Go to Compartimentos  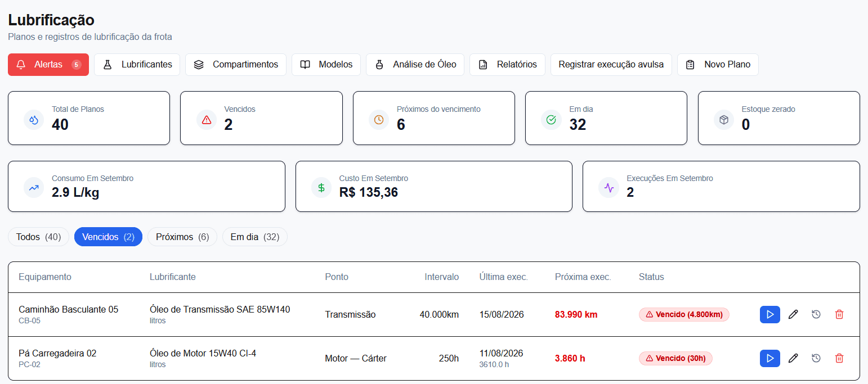coord(236,65)
